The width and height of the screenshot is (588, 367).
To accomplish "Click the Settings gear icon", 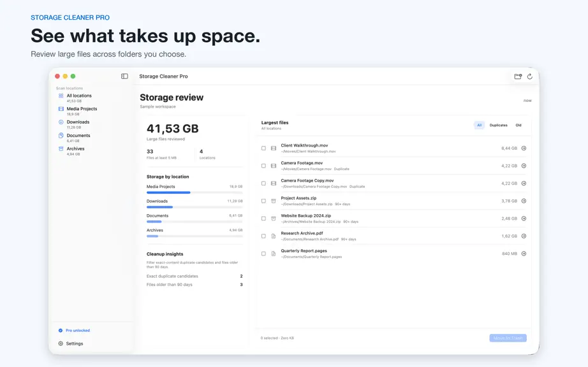I will [61, 343].
